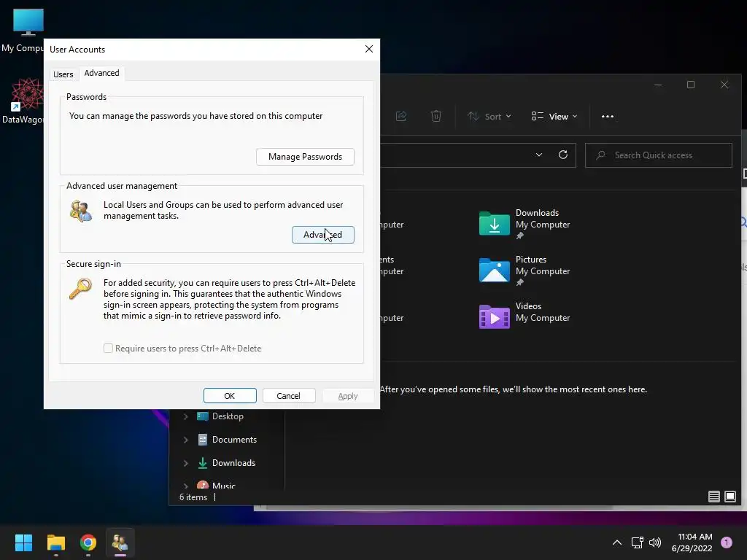
Task: Launch Google Chrome from the taskbar
Action: (x=88, y=542)
